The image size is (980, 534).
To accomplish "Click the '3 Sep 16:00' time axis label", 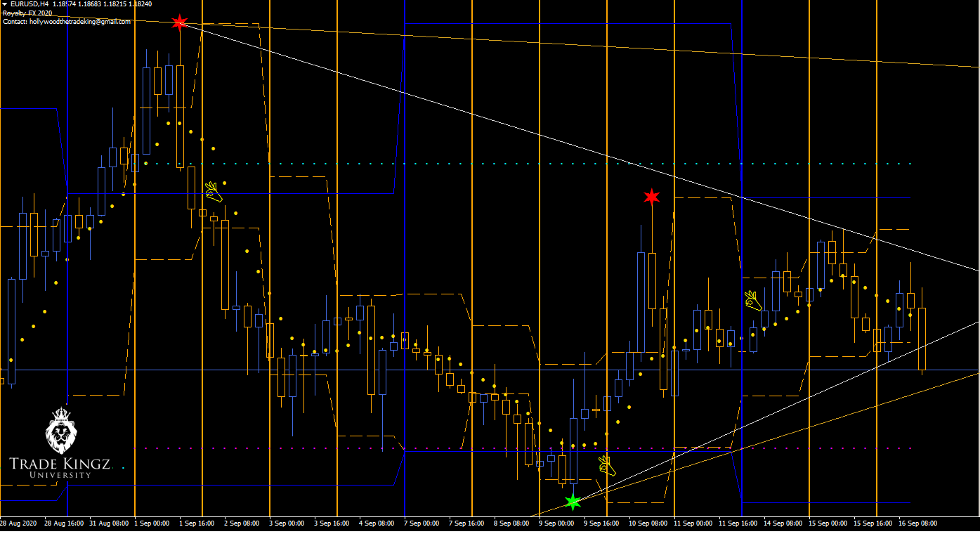I will pyautogui.click(x=332, y=523).
